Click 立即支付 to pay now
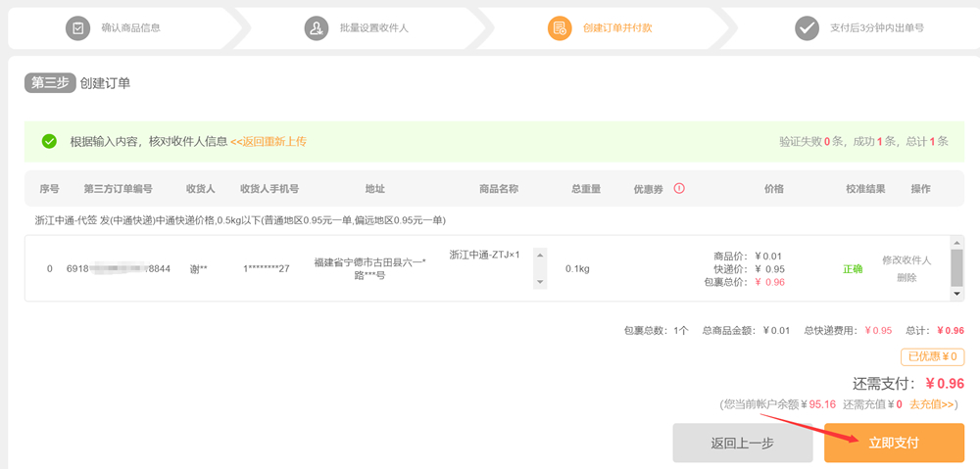Viewport: 980px width, 469px height. click(x=894, y=443)
